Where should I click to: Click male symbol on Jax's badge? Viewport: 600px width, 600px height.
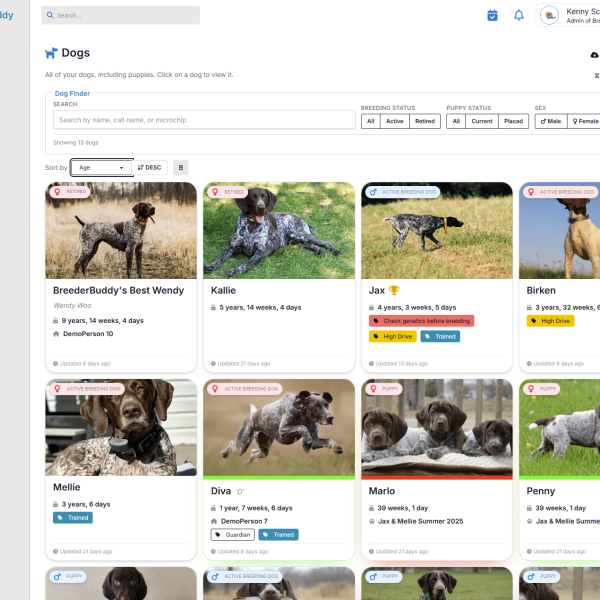coord(373,192)
